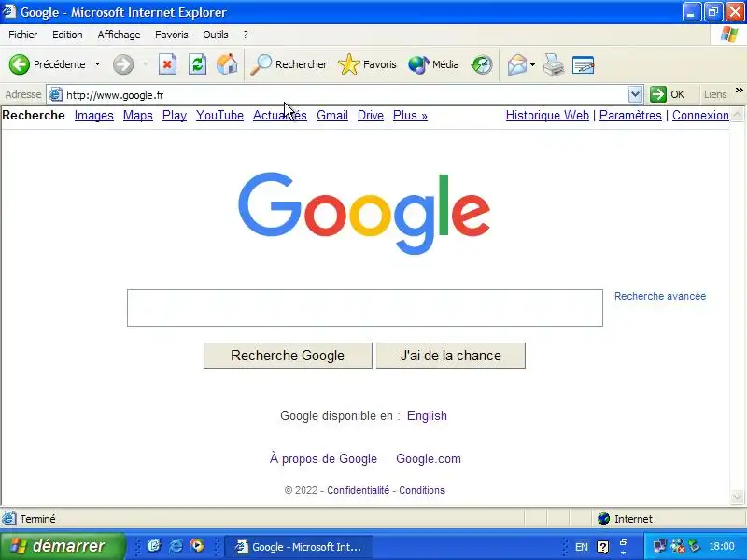Open the ? help menu
The width and height of the screenshot is (747, 560).
[246, 35]
